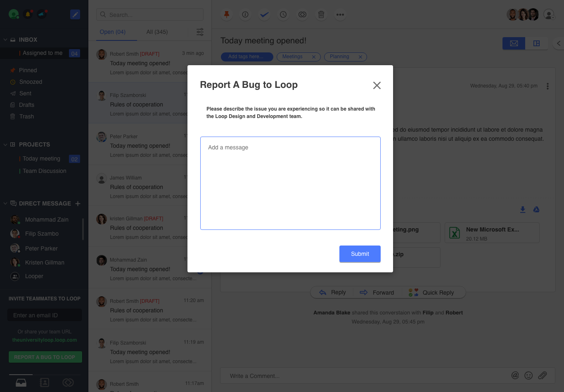Viewport: 564px width, 392px height.
Task: Open the filter settings icon in list
Action: 200,32
